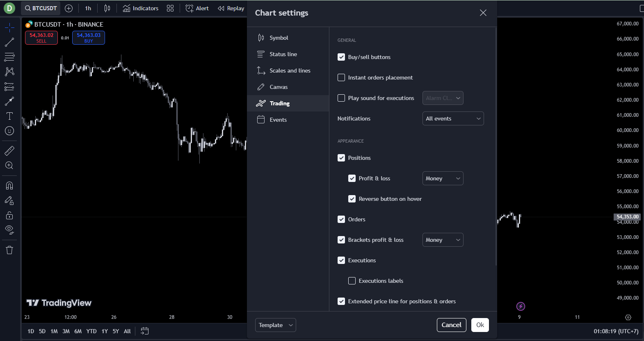644x341 pixels.
Task: Open the user profile D avatar
Action: point(9,8)
